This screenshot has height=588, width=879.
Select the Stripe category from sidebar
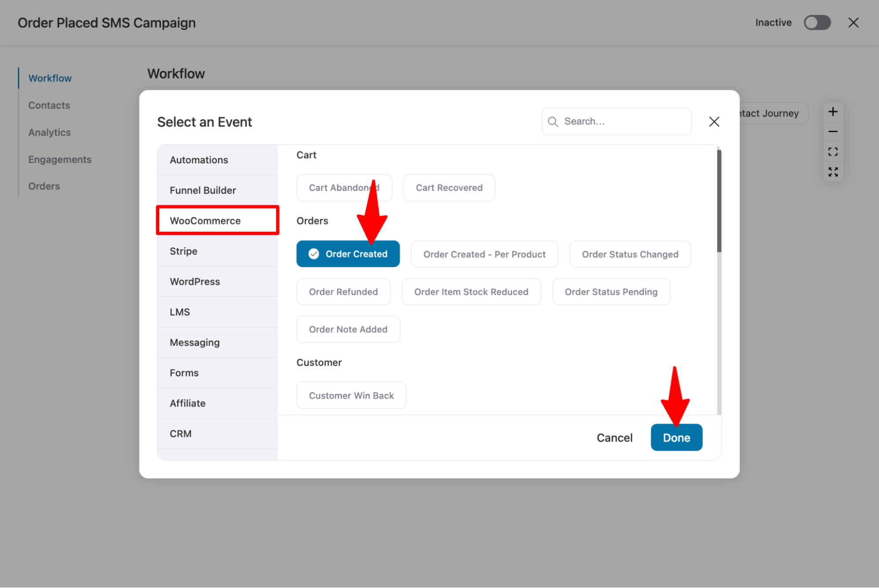tap(184, 250)
